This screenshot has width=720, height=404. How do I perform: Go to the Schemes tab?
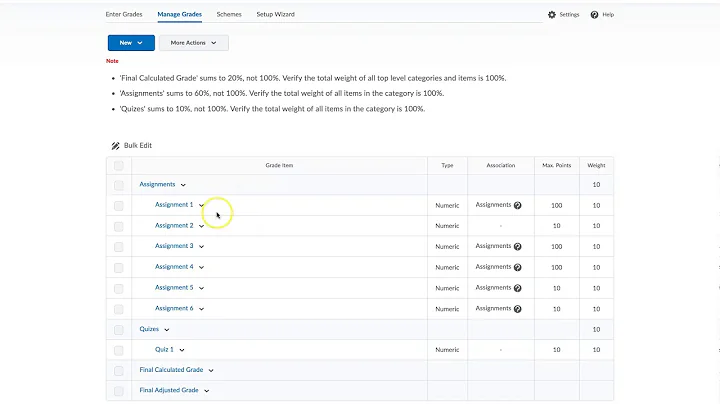tap(229, 14)
